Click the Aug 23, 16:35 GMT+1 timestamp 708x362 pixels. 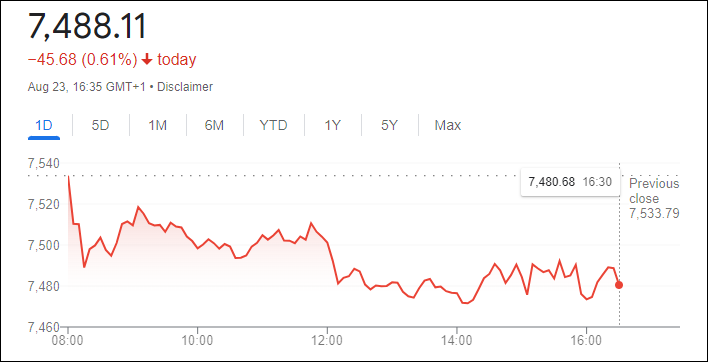pyautogui.click(x=87, y=87)
